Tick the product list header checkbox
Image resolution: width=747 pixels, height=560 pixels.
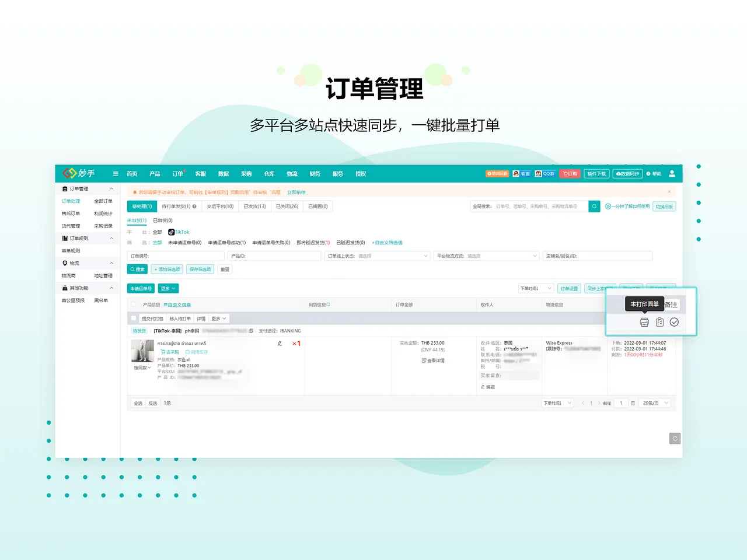pyautogui.click(x=134, y=304)
